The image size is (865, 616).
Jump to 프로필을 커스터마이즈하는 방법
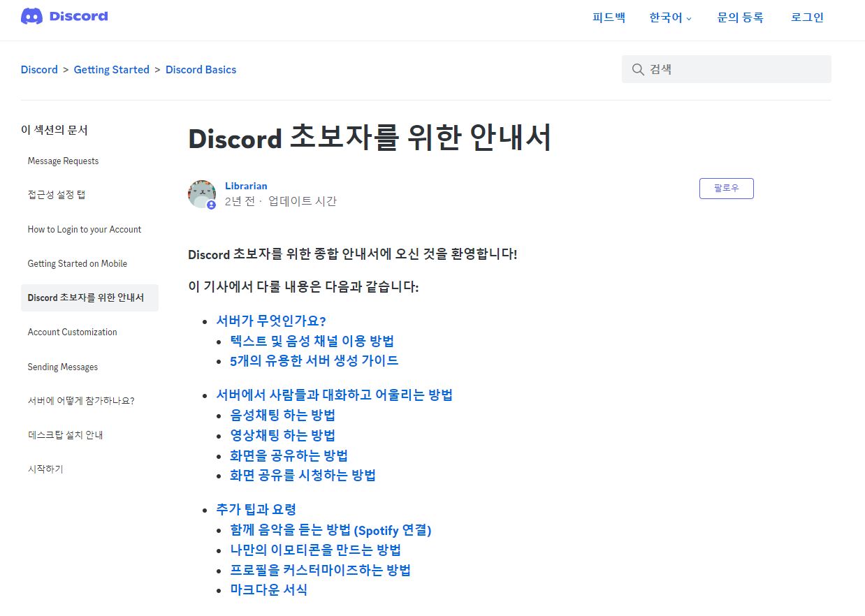tap(321, 570)
